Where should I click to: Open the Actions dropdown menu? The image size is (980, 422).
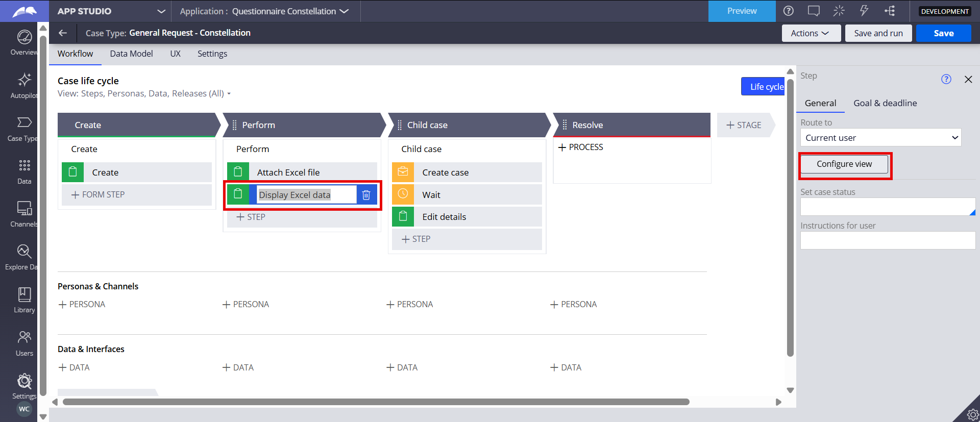811,33
